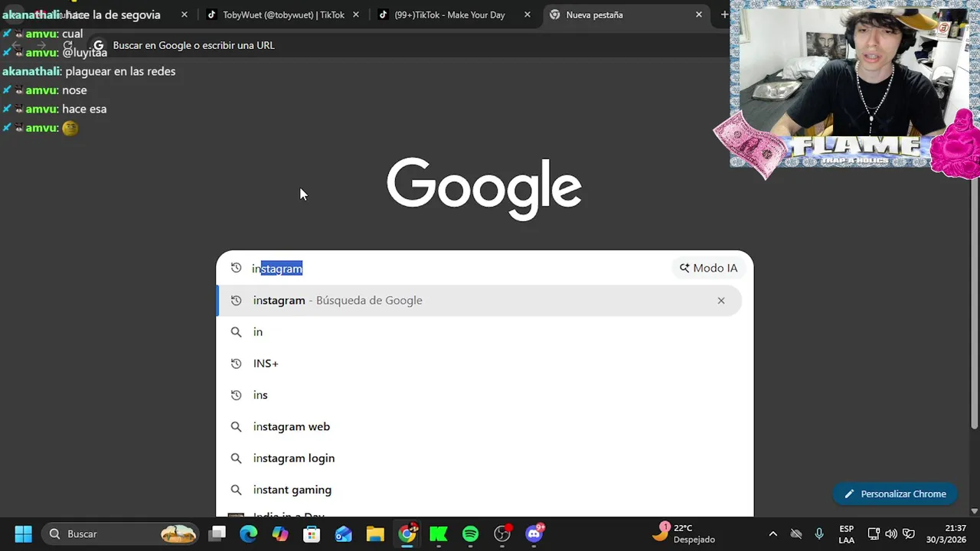Click the crossed-out camera tray icon

[796, 533]
